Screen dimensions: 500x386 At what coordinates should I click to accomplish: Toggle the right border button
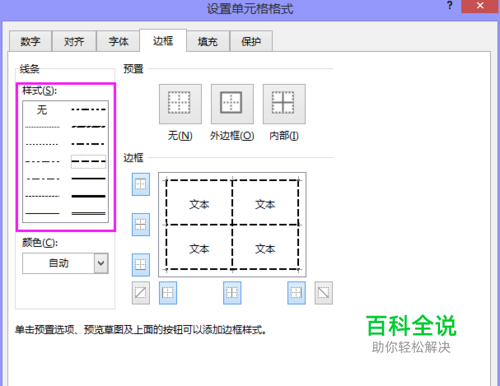pos(296,293)
